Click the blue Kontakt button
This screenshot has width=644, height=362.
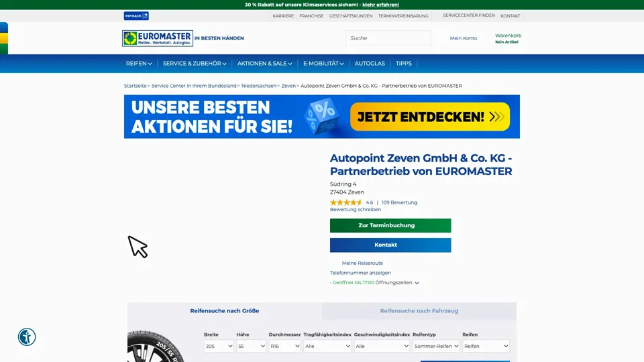tap(390, 245)
